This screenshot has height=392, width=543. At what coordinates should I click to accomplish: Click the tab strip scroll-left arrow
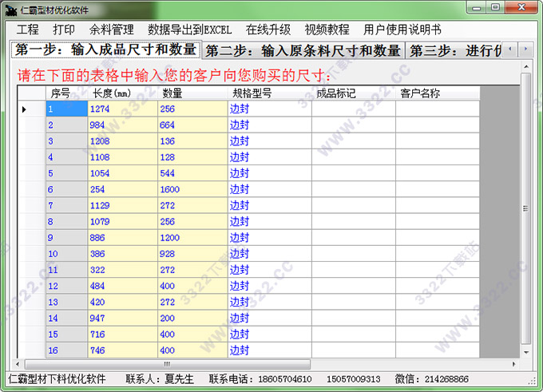click(509, 49)
